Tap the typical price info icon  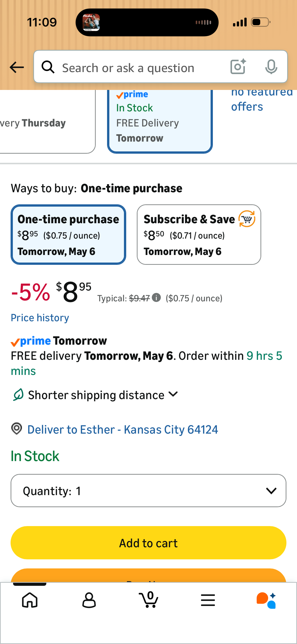coord(156,297)
